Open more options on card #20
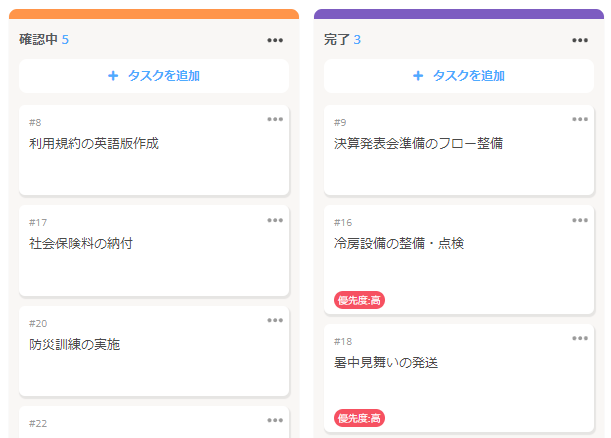This screenshot has width=611, height=438. point(275,320)
